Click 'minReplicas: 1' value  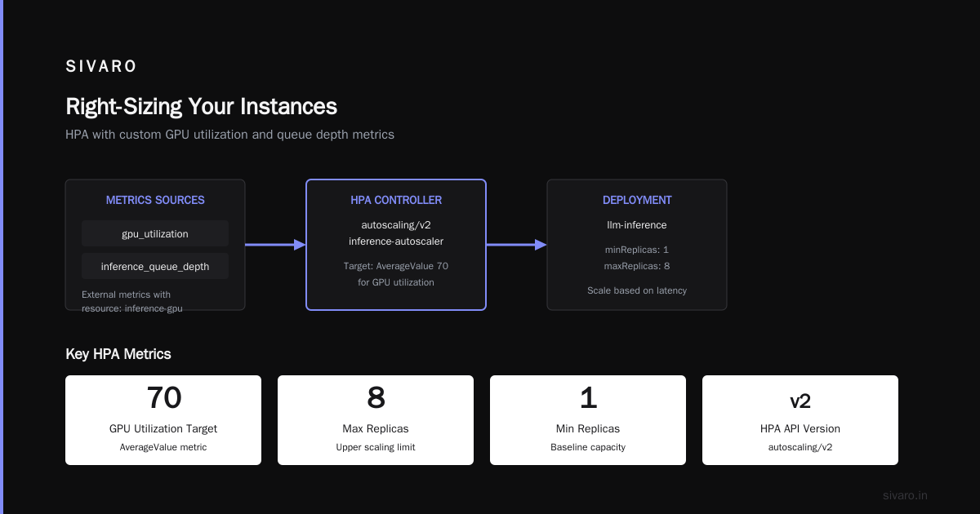click(637, 250)
